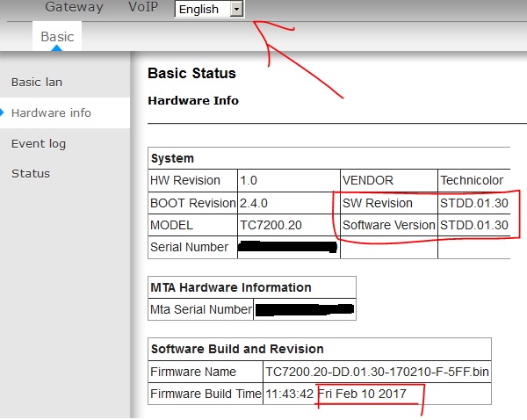Click the Technicolor vendor value
The height and width of the screenshot is (420, 527).
click(x=473, y=180)
